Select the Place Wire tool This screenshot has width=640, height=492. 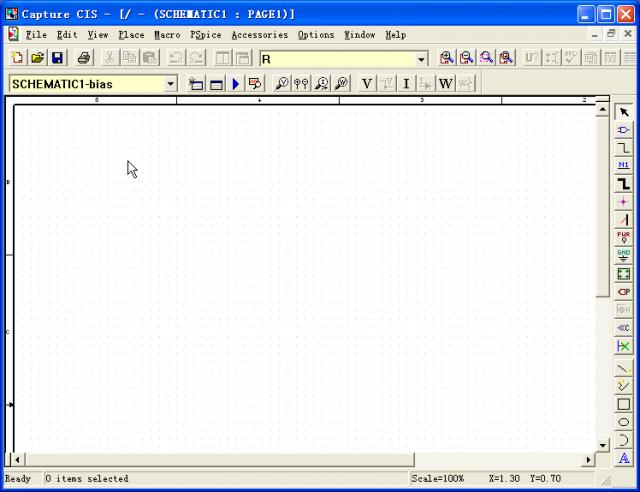click(624, 148)
